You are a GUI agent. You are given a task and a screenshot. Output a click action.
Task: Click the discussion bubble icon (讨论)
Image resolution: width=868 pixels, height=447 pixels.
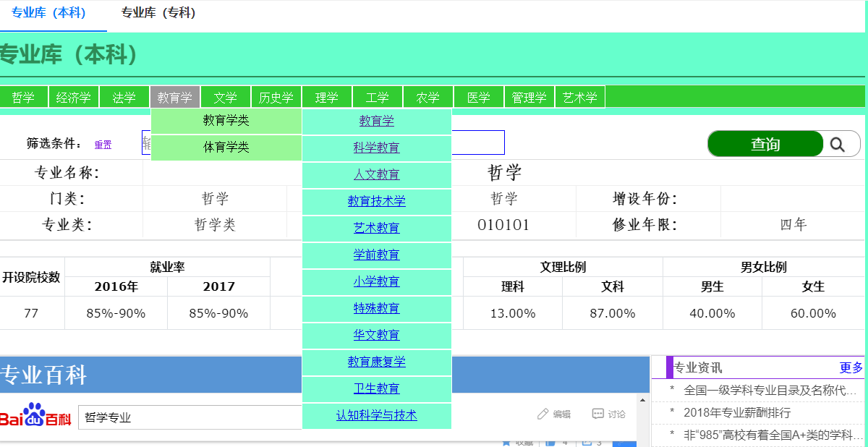tap(597, 414)
